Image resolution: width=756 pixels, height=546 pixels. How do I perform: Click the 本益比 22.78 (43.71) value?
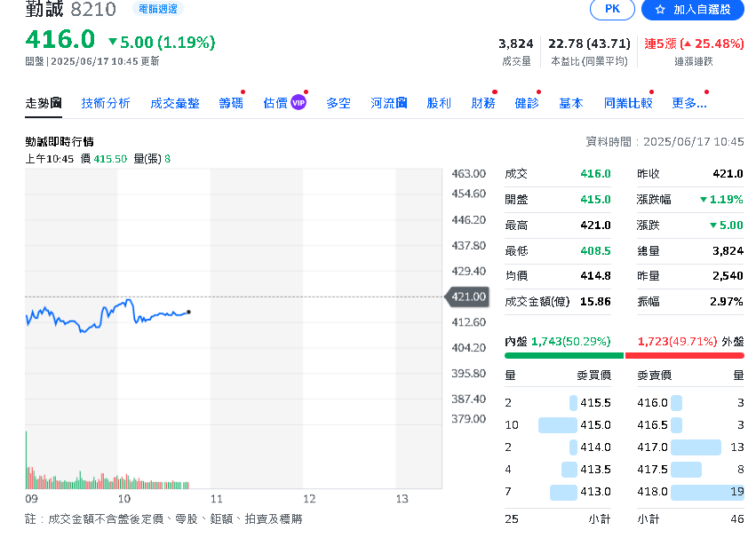click(x=589, y=44)
